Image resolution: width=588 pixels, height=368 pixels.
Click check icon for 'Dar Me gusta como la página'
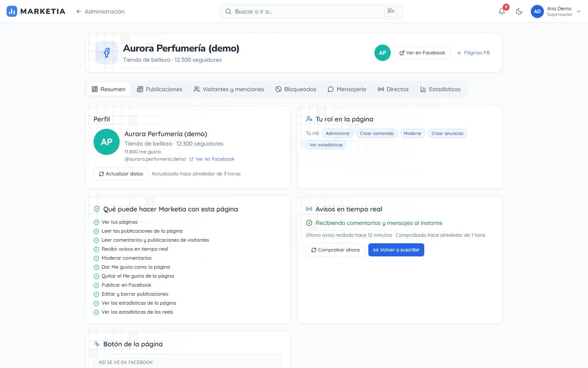pos(96,267)
